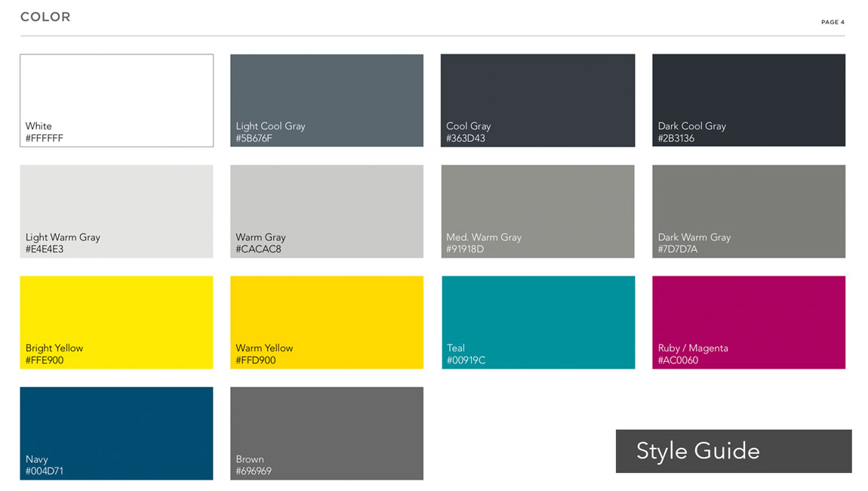Click the #FFE900 hex code label
Screen dimensions: 868x491
tap(45, 360)
